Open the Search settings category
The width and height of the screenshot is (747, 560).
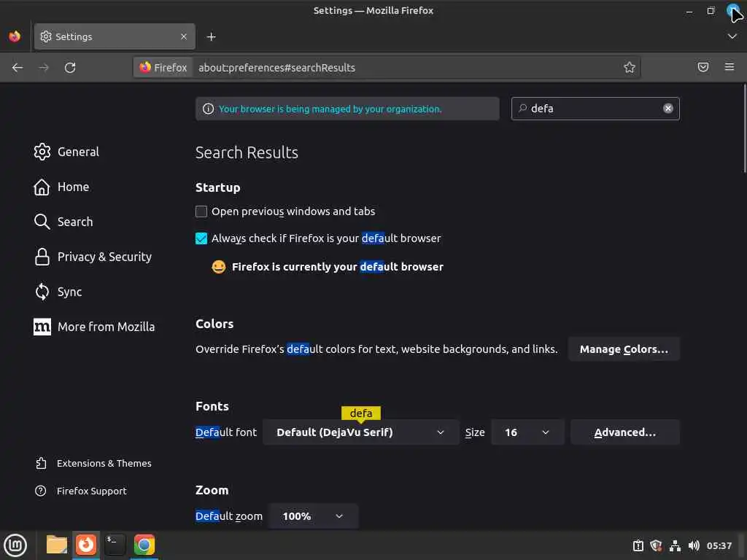(x=63, y=222)
